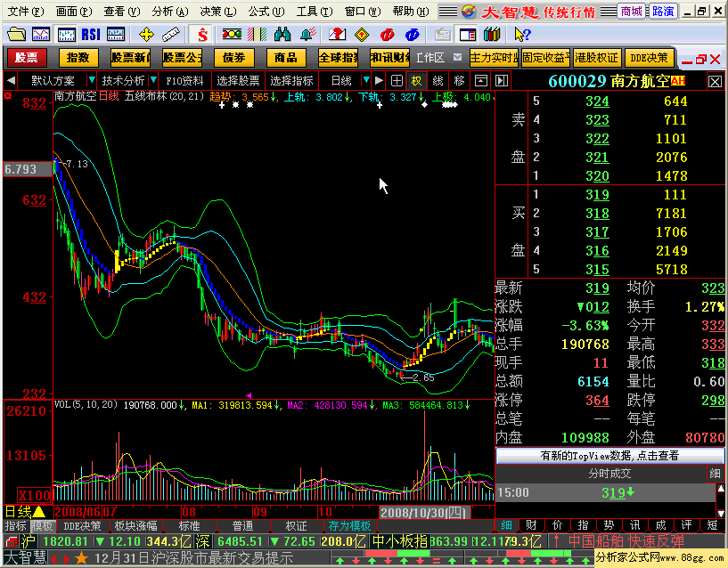Click the 选择指标 button

[292, 81]
